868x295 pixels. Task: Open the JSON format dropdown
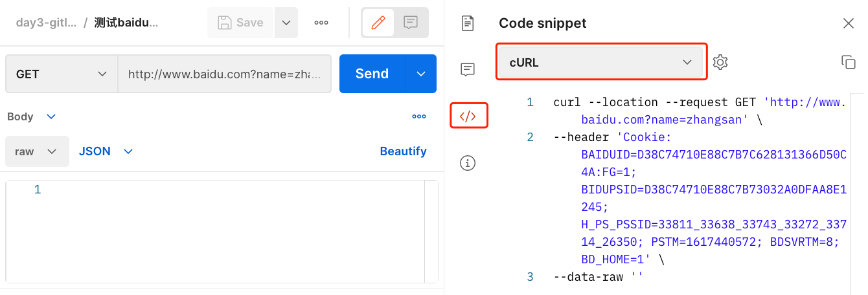point(106,151)
